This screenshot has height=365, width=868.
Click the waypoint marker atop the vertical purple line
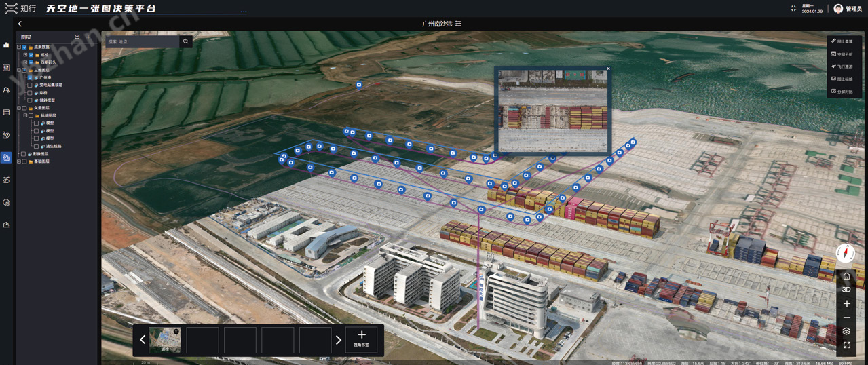click(x=481, y=210)
